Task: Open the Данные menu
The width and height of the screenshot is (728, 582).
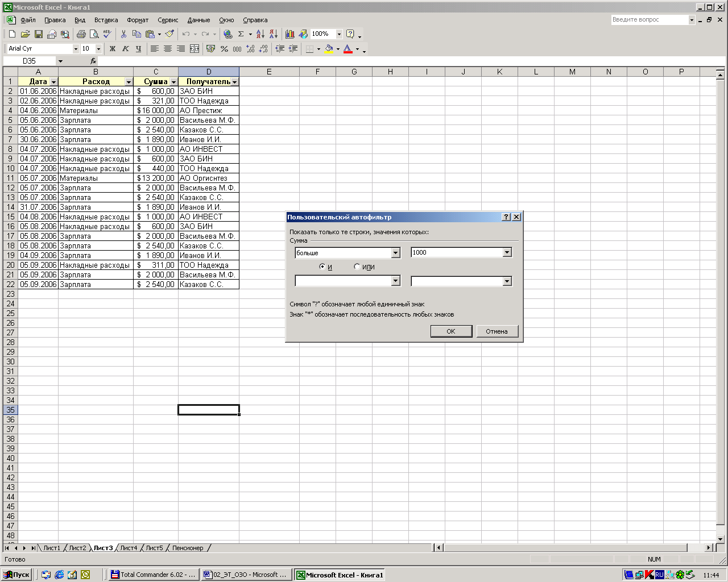Action: coord(198,20)
